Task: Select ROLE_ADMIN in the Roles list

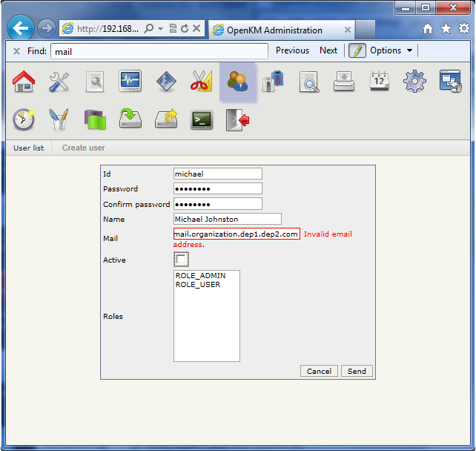Action: 200,275
